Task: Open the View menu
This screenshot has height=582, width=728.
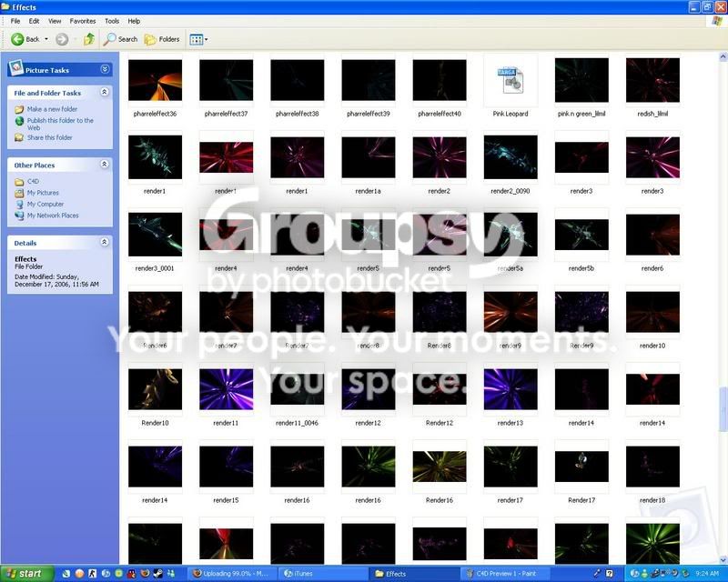Action: click(55, 21)
